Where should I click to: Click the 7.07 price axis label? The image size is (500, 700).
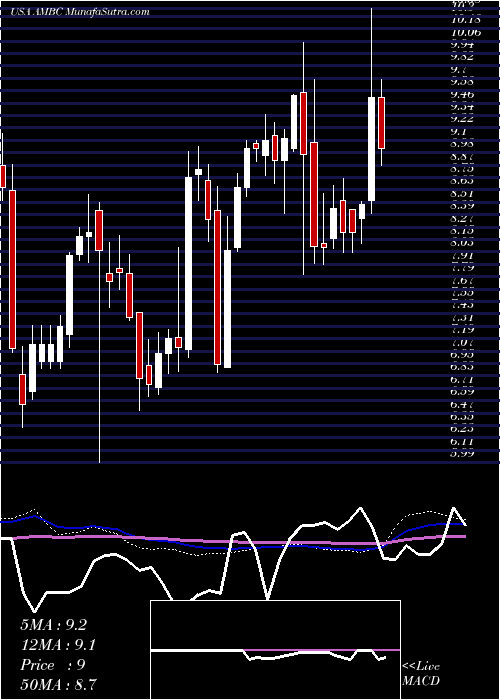tap(462, 342)
